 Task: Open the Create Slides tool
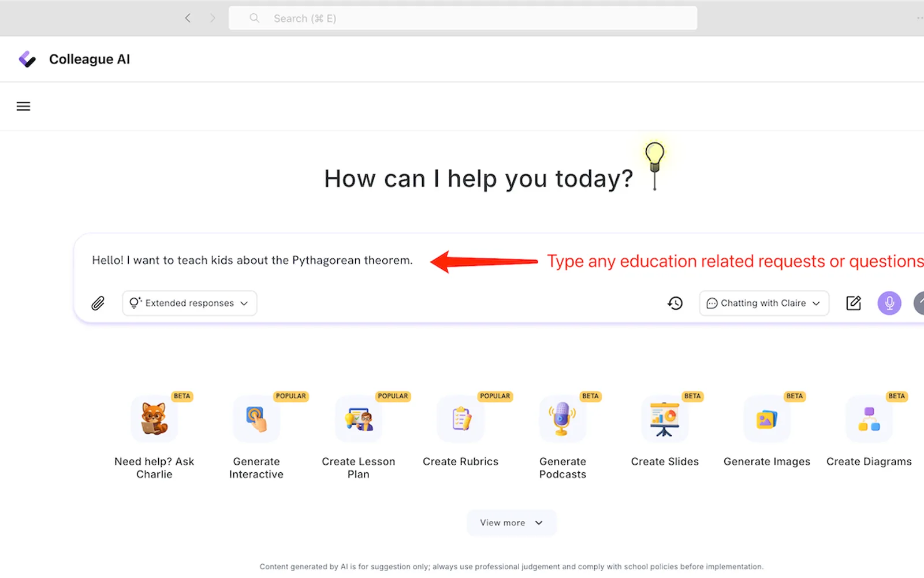[665, 431]
